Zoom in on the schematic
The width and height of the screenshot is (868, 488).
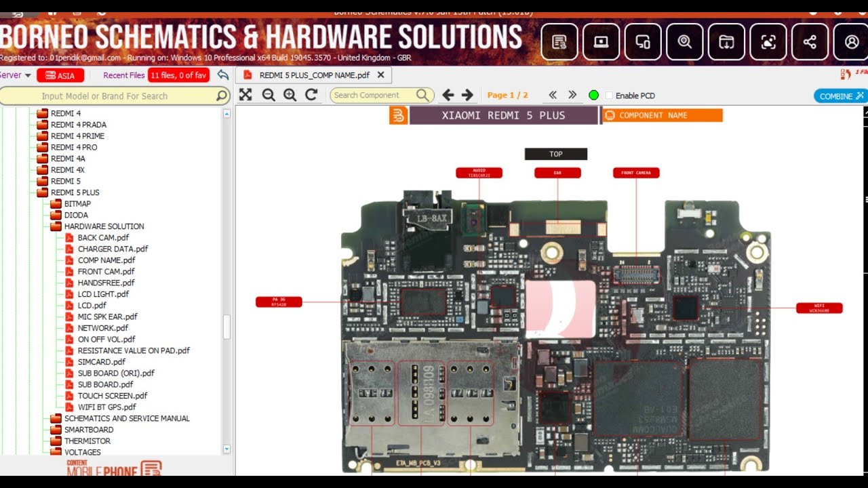tap(290, 95)
